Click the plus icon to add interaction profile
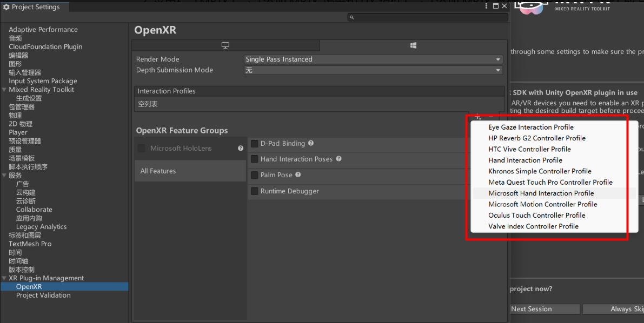 tap(478, 117)
